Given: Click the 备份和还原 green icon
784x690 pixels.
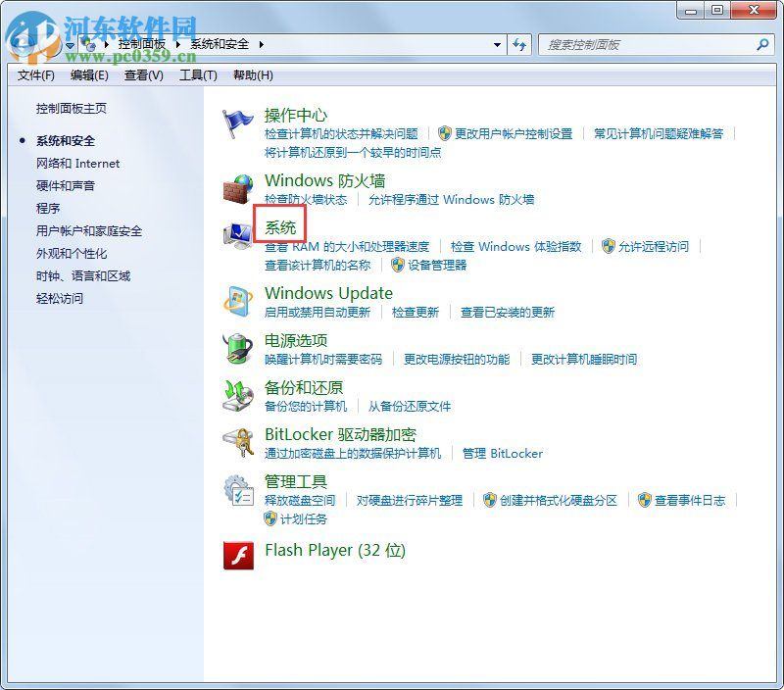Looking at the screenshot, I should click(x=237, y=397).
